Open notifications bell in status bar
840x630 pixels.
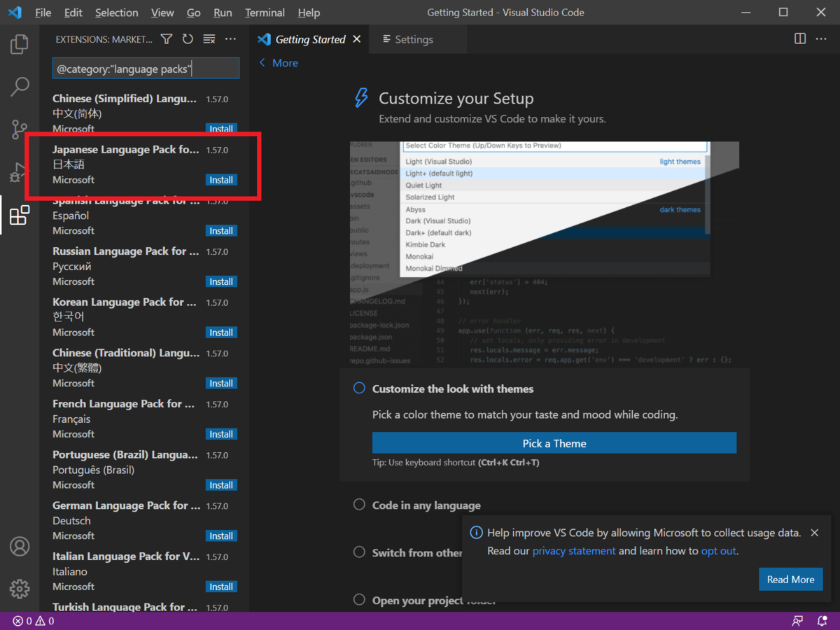822,621
